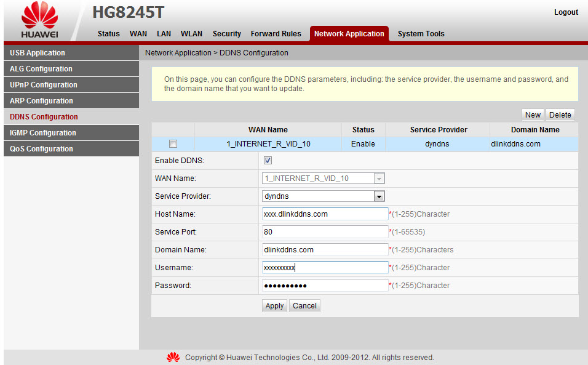Click the WAN Name column header

point(268,130)
